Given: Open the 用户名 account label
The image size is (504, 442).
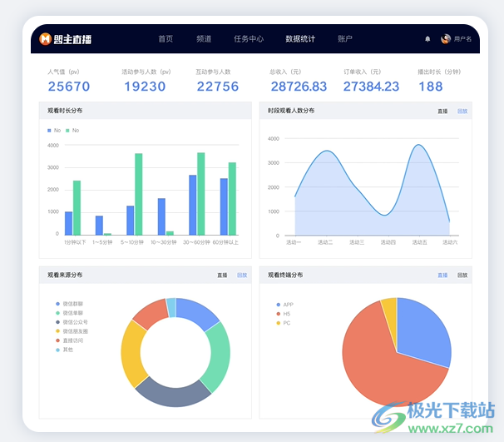Looking at the screenshot, I should coord(462,39).
